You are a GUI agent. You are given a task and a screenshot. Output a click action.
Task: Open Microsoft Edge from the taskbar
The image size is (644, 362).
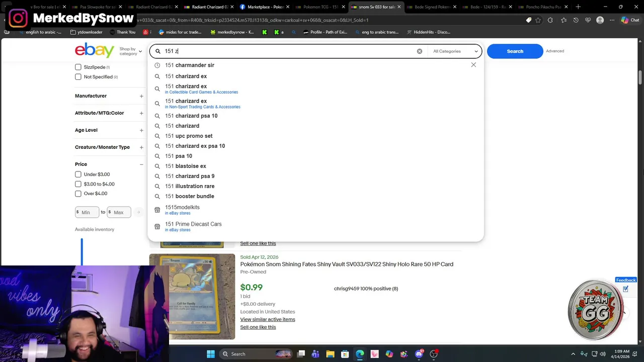[360, 354]
